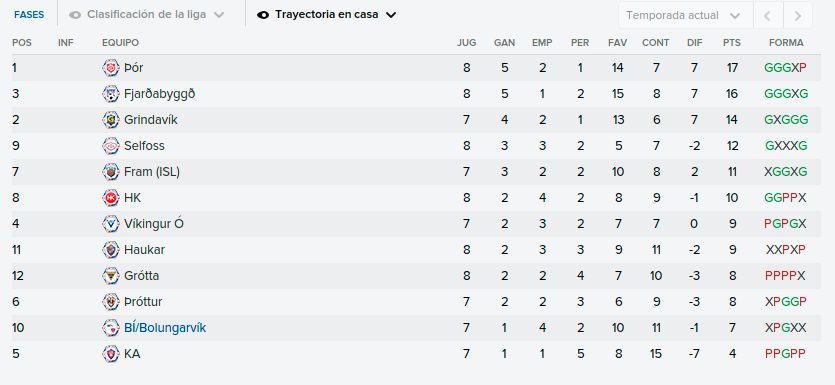Sort standings by the FORMA column header
The width and height of the screenshot is (835, 385).
[x=786, y=43]
